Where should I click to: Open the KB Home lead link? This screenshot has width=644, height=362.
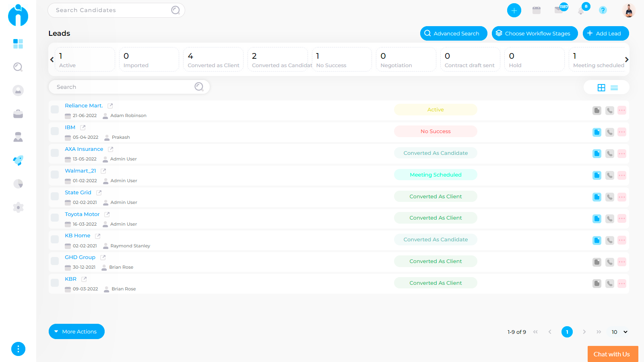(78, 236)
